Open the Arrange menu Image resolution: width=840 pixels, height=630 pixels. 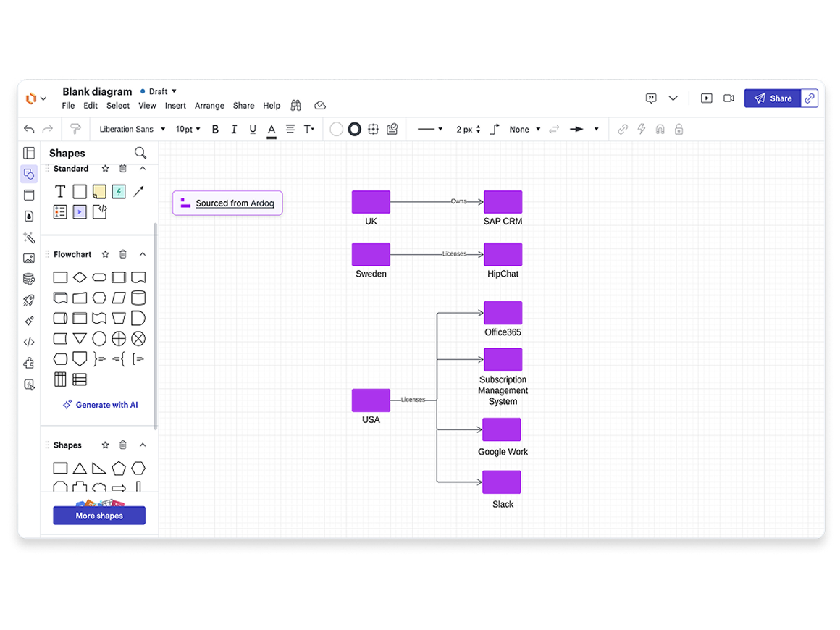(209, 106)
